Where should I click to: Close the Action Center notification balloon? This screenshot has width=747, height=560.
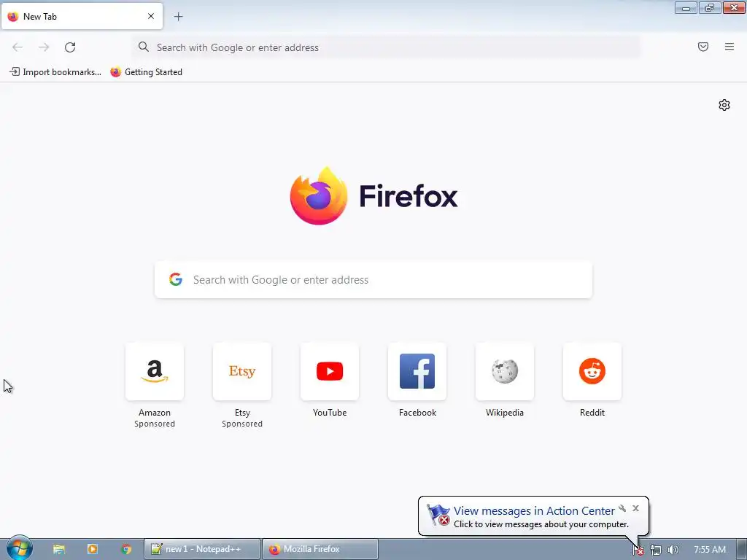[635, 508]
